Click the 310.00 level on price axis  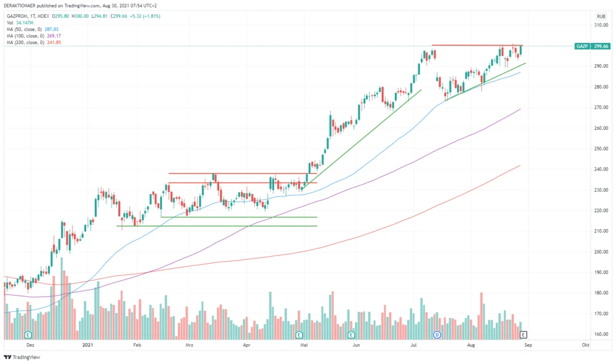[601, 25]
